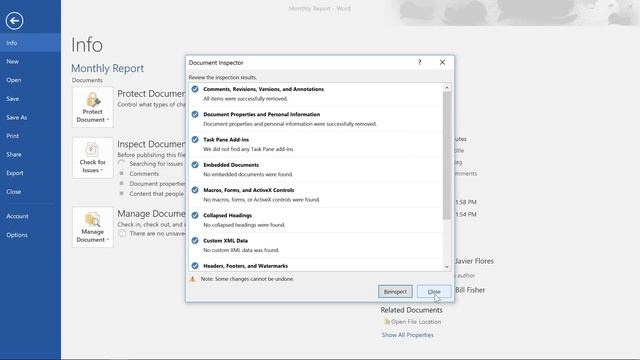Click the warning icon next to the note
Screen dimensions: 640x360
[193, 279]
